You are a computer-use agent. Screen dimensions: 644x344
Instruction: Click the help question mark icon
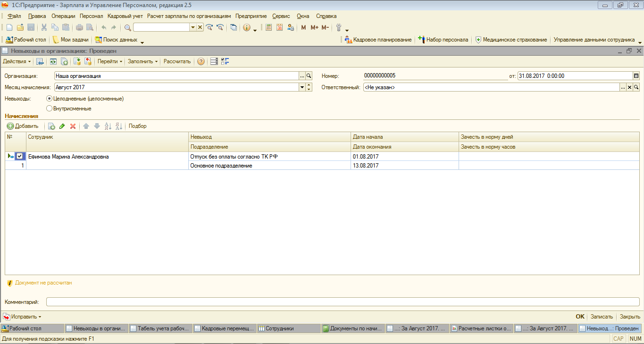coord(201,61)
